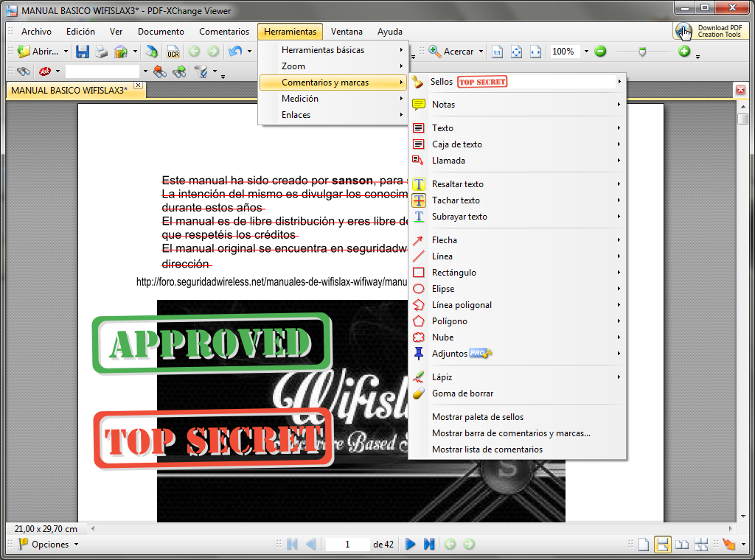The height and width of the screenshot is (560, 755).
Task: Expand the Abrir dropdown arrow
Action: [66, 52]
